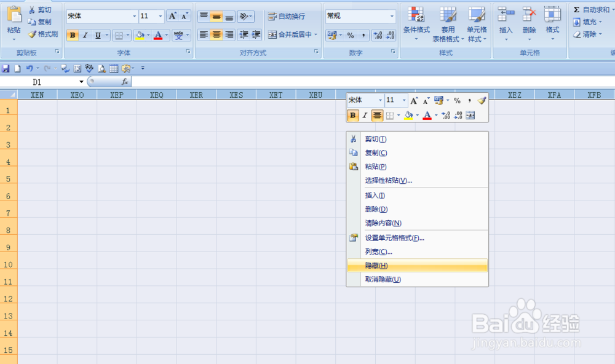
Task: Click the mini toolbar format painter icon
Action: click(x=482, y=100)
